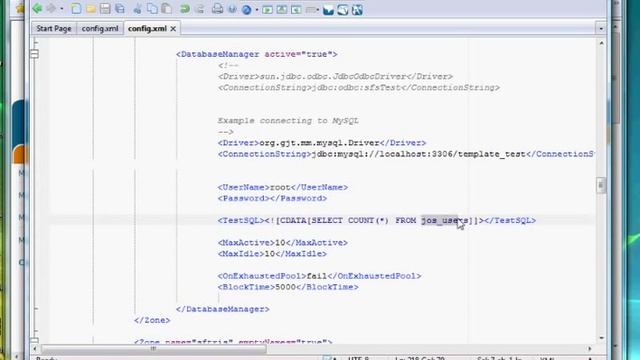640x360 pixels.
Task: Click the org.gjt.mm.mysql.Driver text
Action: click(x=320, y=143)
